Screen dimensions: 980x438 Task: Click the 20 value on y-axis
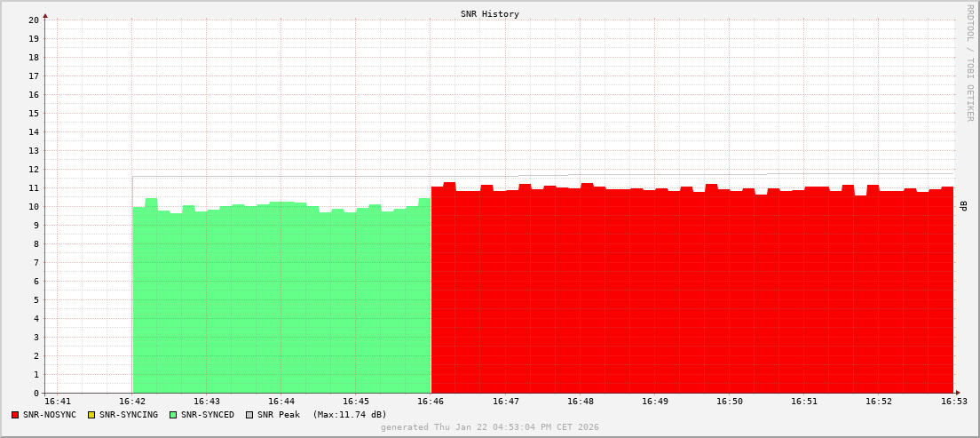[34, 20]
